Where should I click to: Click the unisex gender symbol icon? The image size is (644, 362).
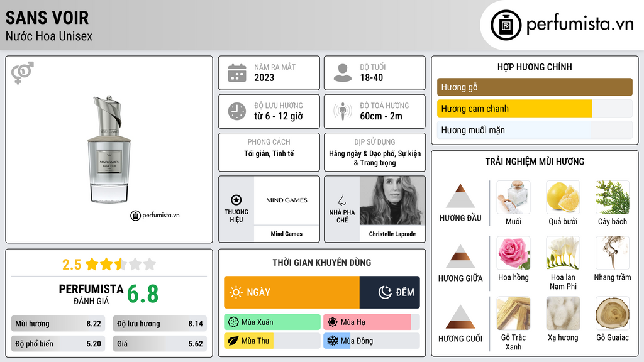click(23, 73)
